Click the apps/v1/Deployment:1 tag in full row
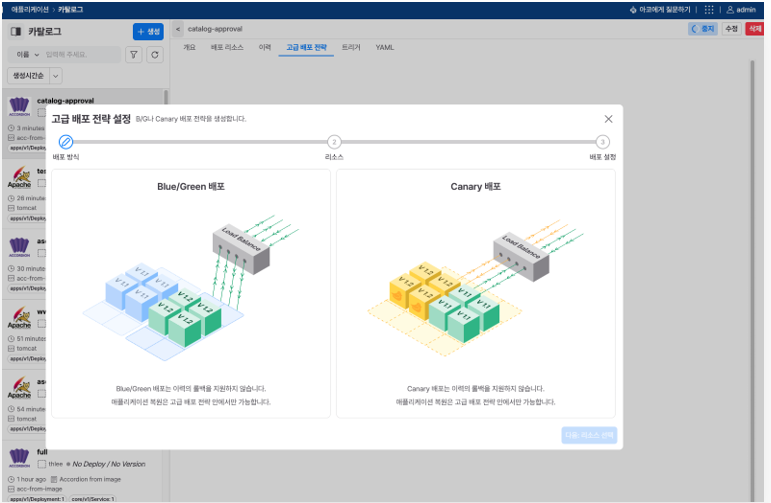This screenshot has width=771, height=503. coord(37,499)
